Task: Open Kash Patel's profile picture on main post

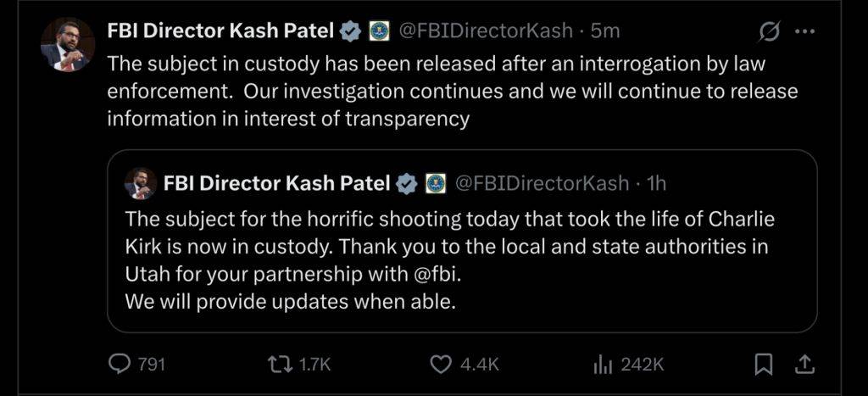Action: pyautogui.click(x=67, y=44)
